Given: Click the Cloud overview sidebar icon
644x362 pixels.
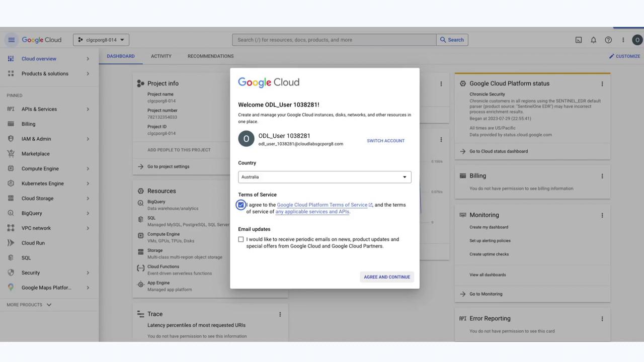Looking at the screenshot, I should (x=11, y=59).
